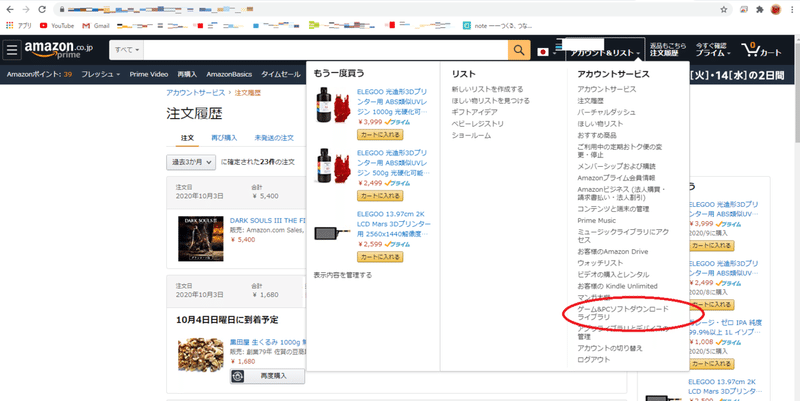Switch to the 再び購入 tab

pyautogui.click(x=224, y=138)
